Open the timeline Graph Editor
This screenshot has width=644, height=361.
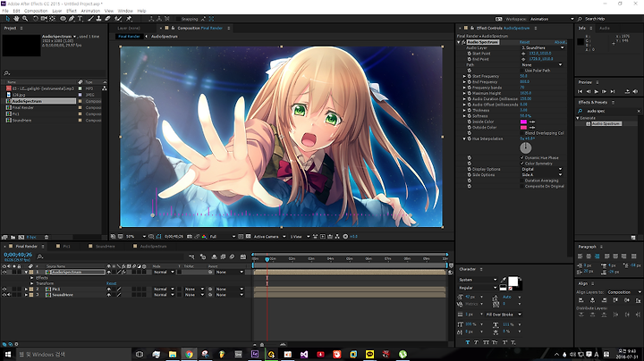tap(243, 256)
